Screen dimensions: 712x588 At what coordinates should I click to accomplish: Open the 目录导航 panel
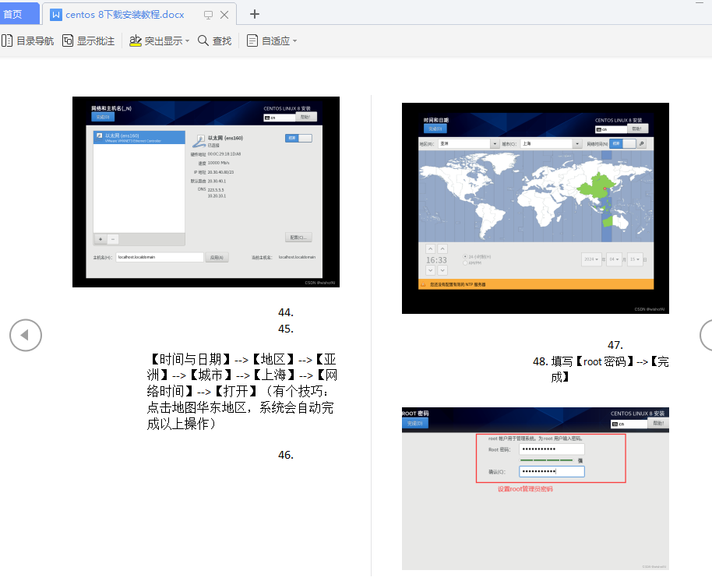click(28, 40)
